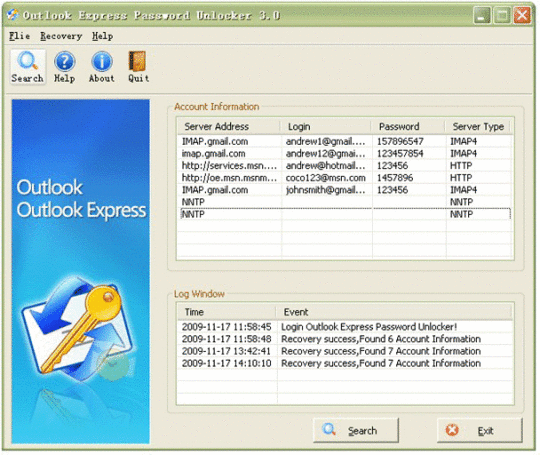Click the bottom Search button

click(x=356, y=430)
